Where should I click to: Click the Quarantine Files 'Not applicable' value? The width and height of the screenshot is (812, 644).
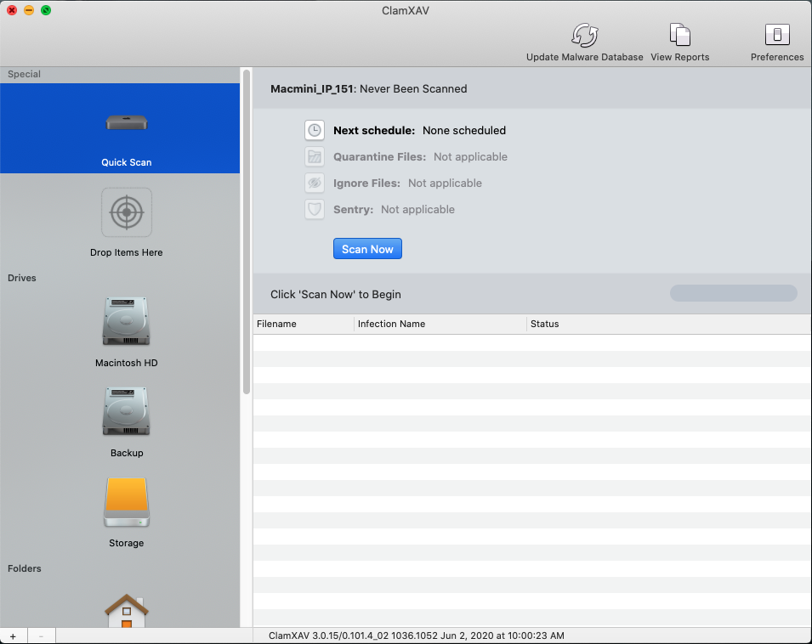point(470,156)
